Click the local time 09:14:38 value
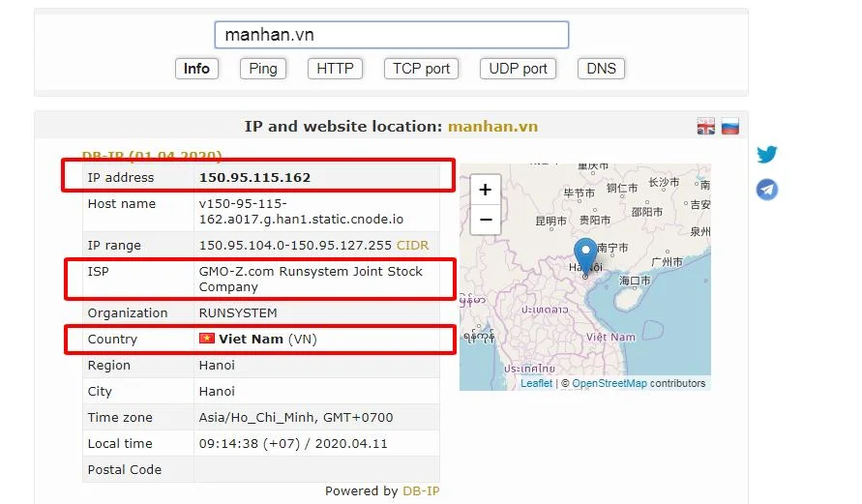862x504 pixels. [x=293, y=444]
